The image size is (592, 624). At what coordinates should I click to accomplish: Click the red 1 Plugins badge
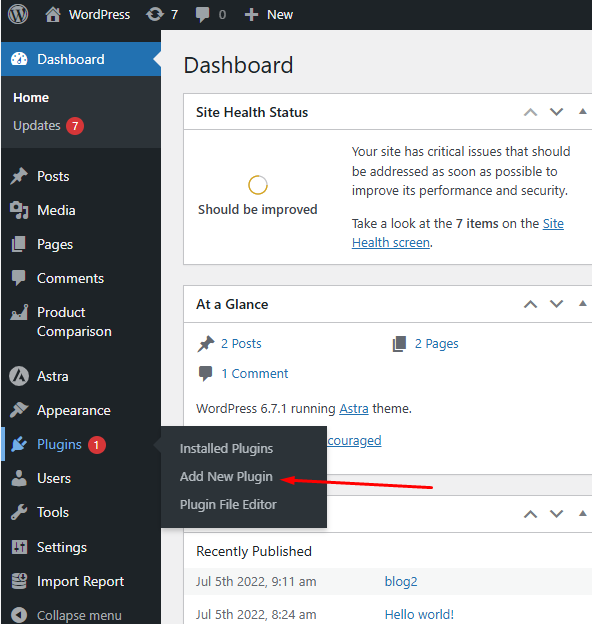[x=97, y=445]
